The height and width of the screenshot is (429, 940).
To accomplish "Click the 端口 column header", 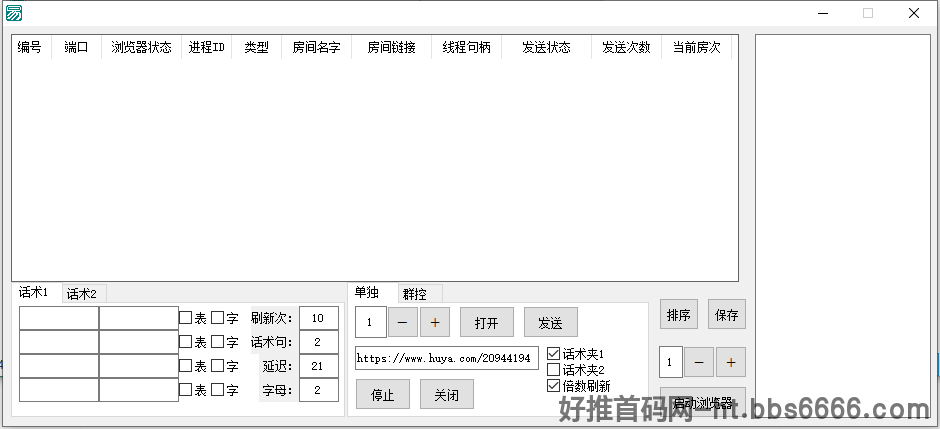I will tap(76, 47).
